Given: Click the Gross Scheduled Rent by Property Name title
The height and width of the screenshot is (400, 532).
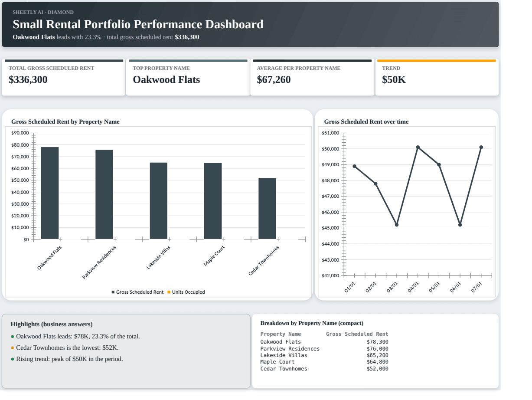Looking at the screenshot, I should (x=65, y=122).
